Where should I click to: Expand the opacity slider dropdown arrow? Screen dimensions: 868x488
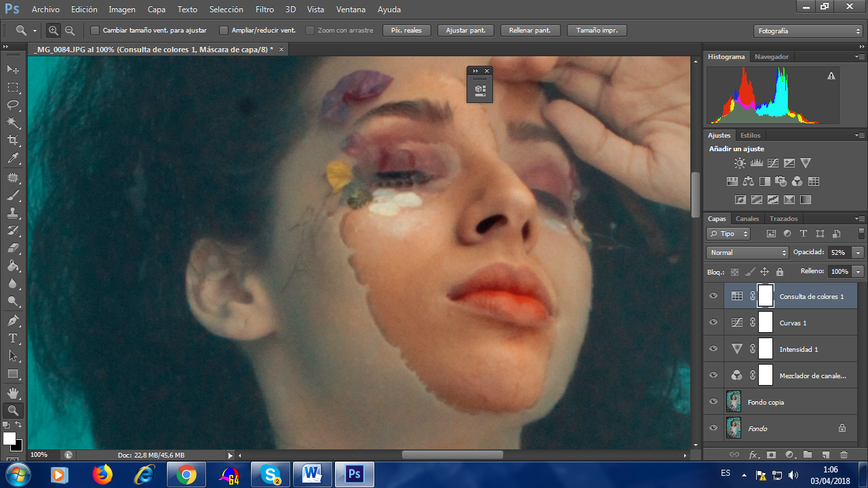[x=858, y=252]
